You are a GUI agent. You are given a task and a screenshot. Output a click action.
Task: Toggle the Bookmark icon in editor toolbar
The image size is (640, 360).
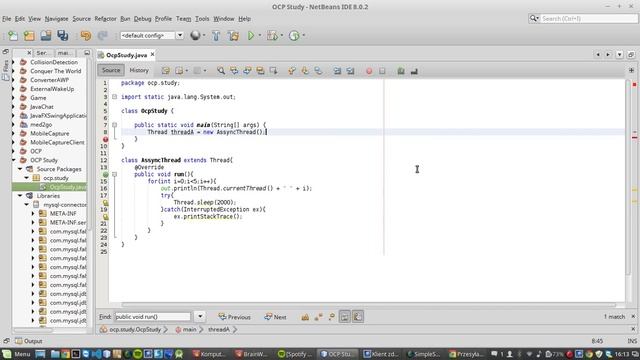click(318, 71)
